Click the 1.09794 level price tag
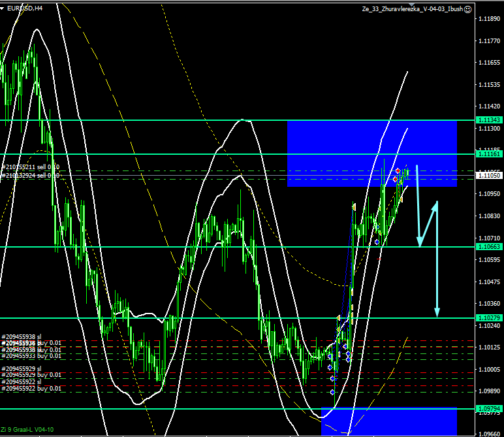Viewport: 504px width, 437px height. pyautogui.click(x=489, y=409)
